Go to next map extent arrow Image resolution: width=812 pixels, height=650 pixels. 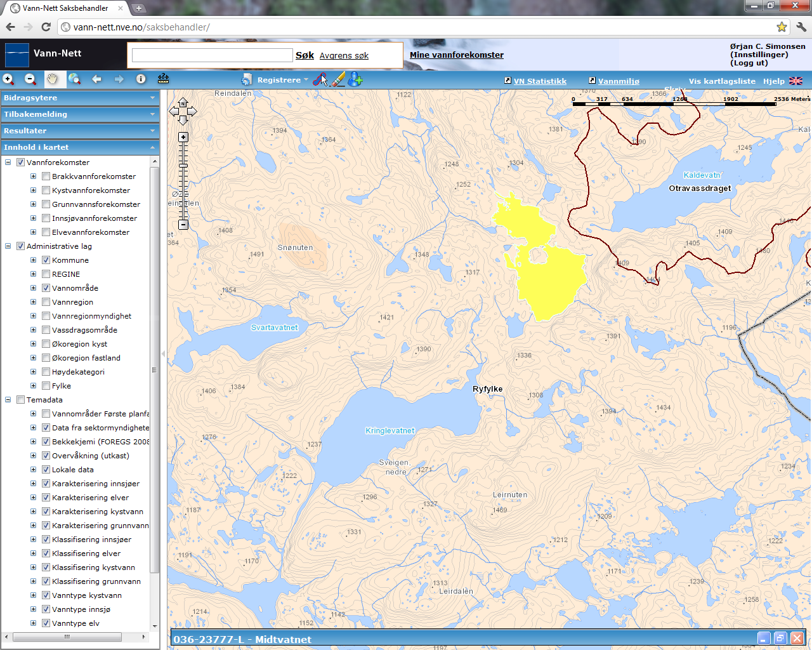pos(119,79)
